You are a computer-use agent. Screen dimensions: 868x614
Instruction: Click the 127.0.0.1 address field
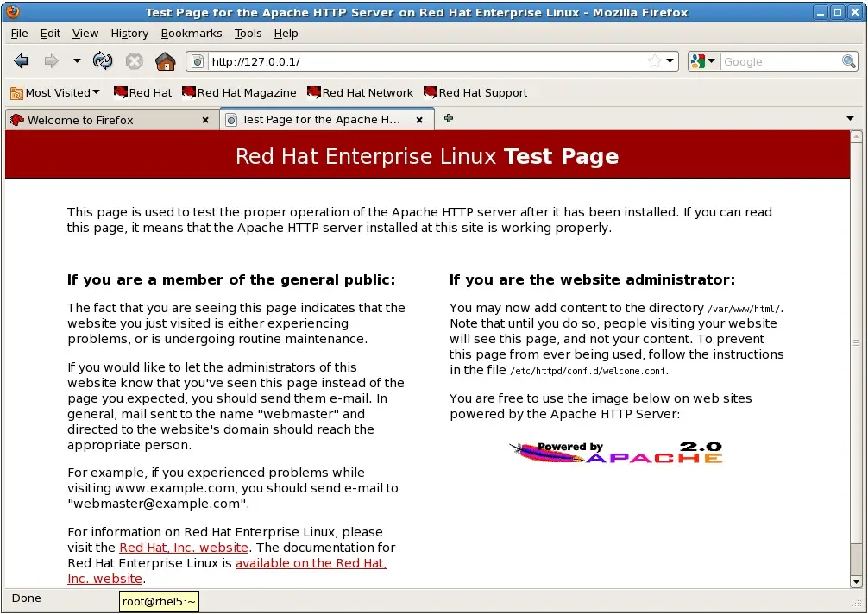pos(423,61)
